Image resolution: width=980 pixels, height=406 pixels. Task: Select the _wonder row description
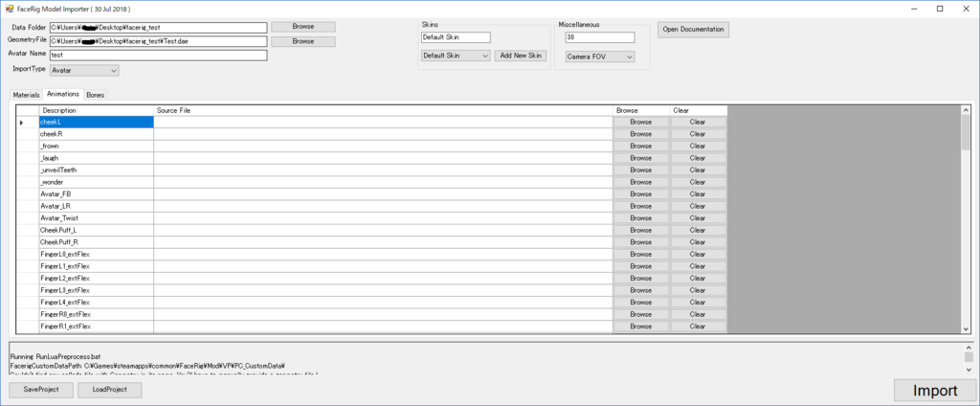pyautogui.click(x=97, y=182)
